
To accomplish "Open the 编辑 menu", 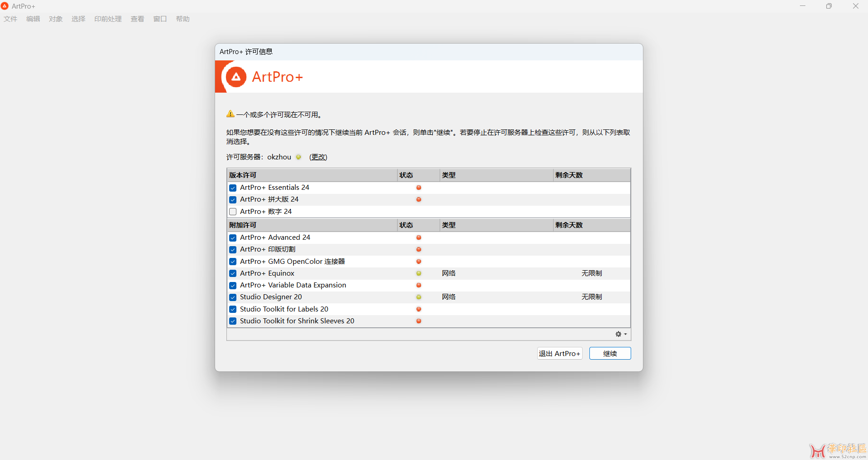I will click(33, 19).
